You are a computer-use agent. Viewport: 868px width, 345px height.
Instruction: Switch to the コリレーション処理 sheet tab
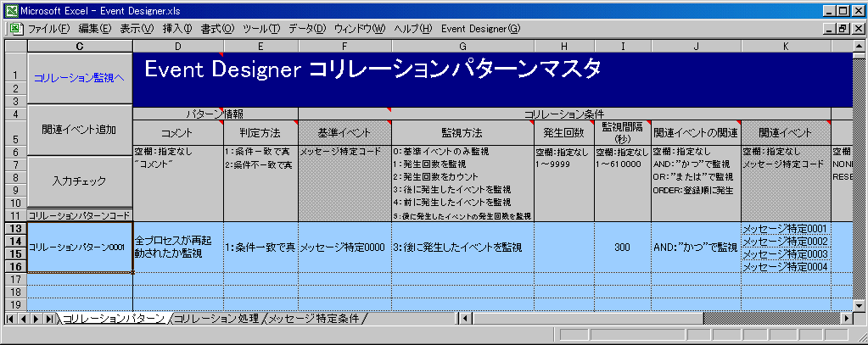216,319
